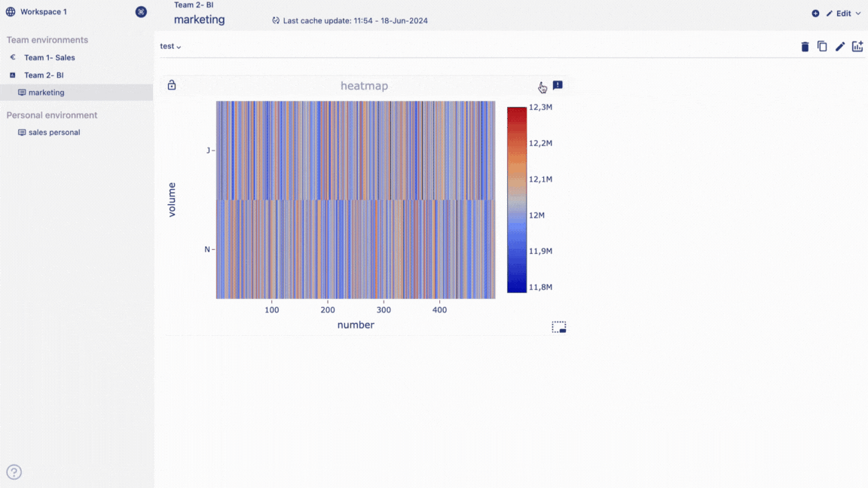
Task: Open the sales personal dashboard
Action: coord(53,133)
